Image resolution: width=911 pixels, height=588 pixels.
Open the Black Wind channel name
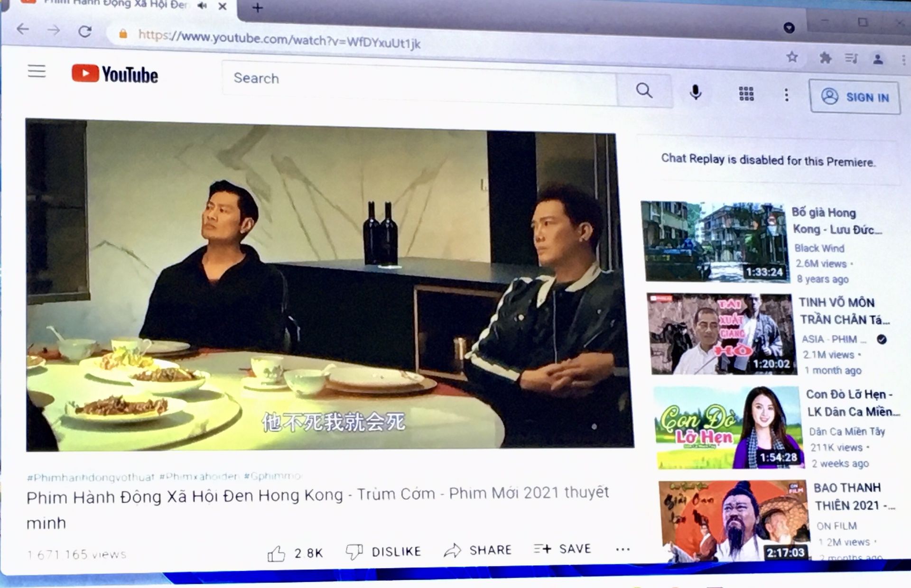click(819, 248)
